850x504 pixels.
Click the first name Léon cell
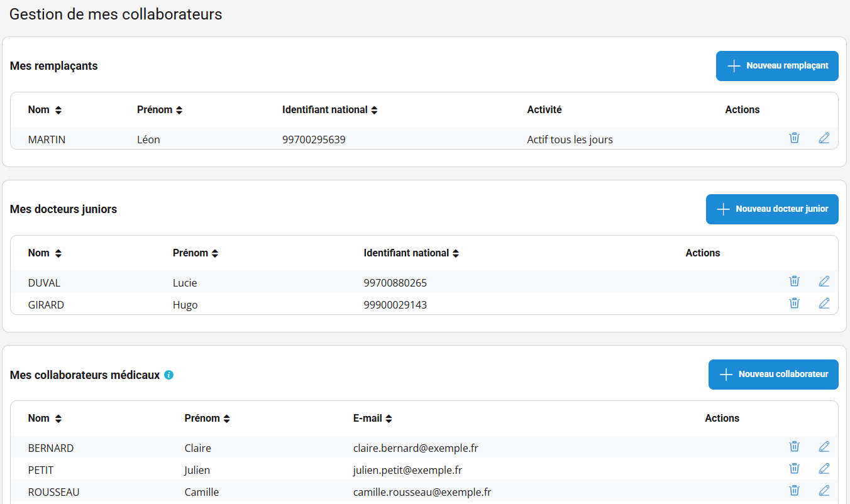pyautogui.click(x=148, y=140)
